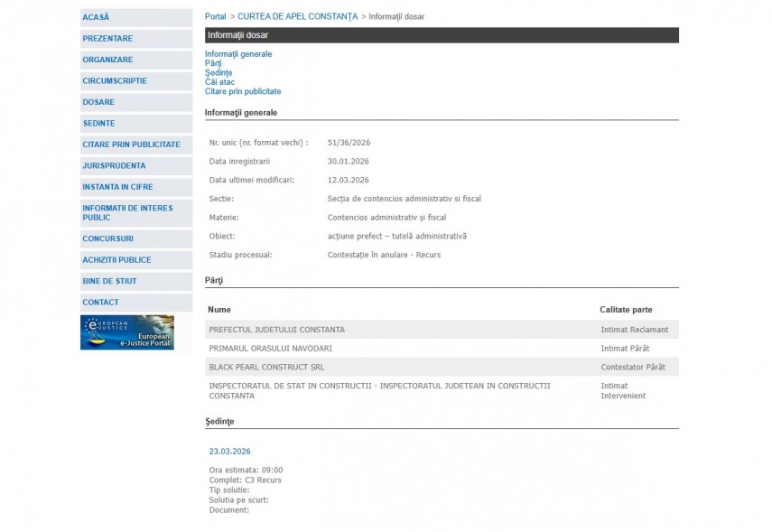
Task: Open the PREZENTARE sidebar section
Action: [107, 39]
